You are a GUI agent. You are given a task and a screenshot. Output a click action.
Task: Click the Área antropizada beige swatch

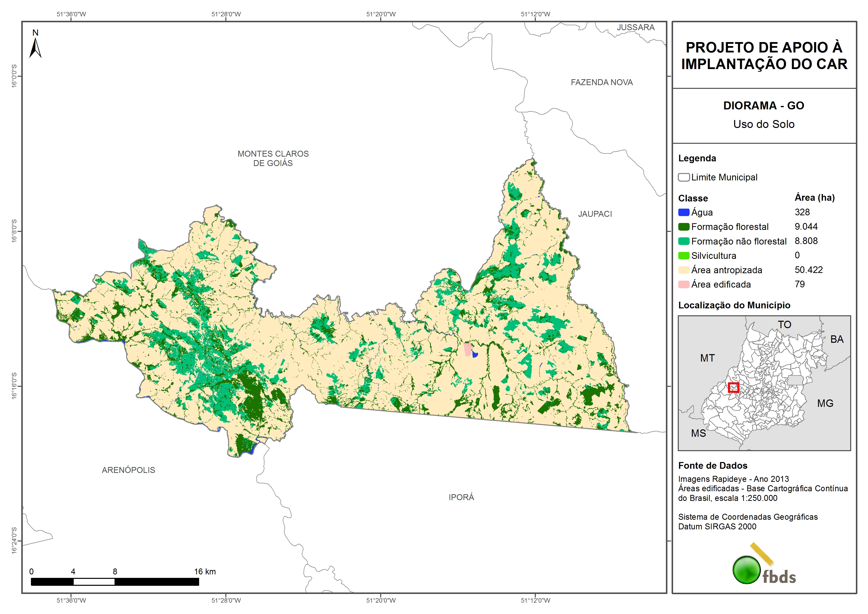(x=683, y=270)
